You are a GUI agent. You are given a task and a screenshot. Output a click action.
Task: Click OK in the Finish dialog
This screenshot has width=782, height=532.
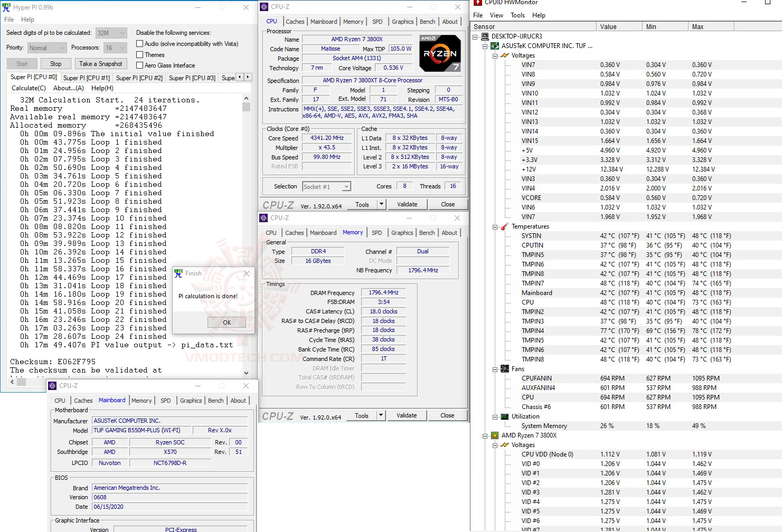[227, 322]
